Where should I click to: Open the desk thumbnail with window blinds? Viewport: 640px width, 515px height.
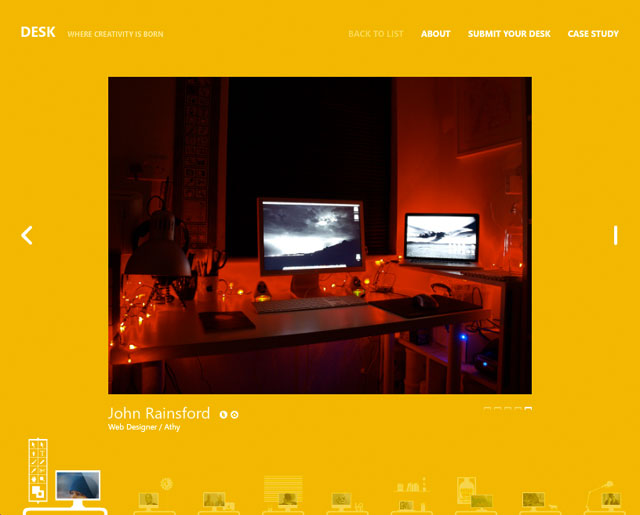pyautogui.click(x=283, y=495)
